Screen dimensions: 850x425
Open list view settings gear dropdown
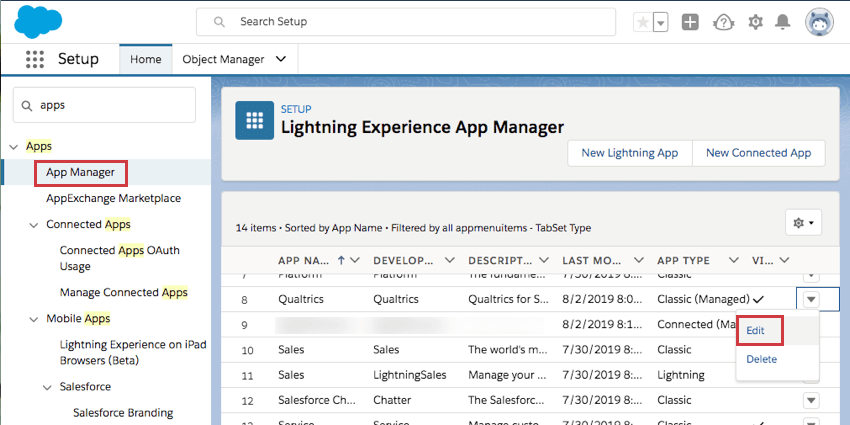pyautogui.click(x=803, y=223)
